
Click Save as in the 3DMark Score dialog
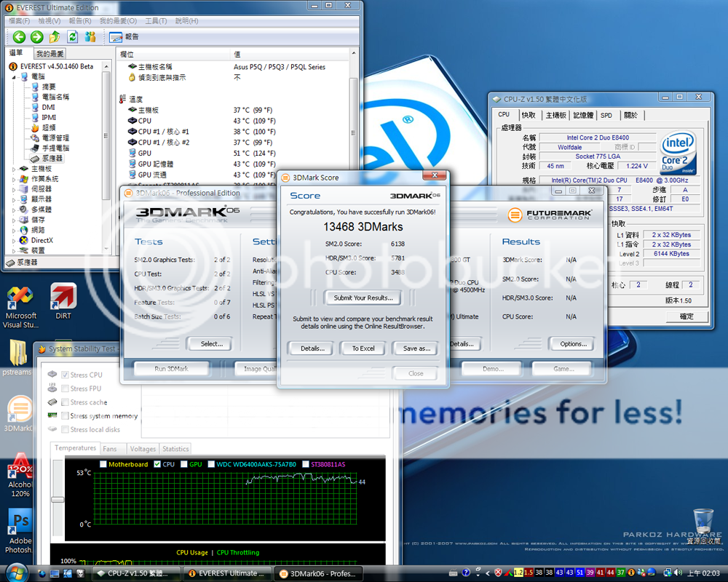416,348
